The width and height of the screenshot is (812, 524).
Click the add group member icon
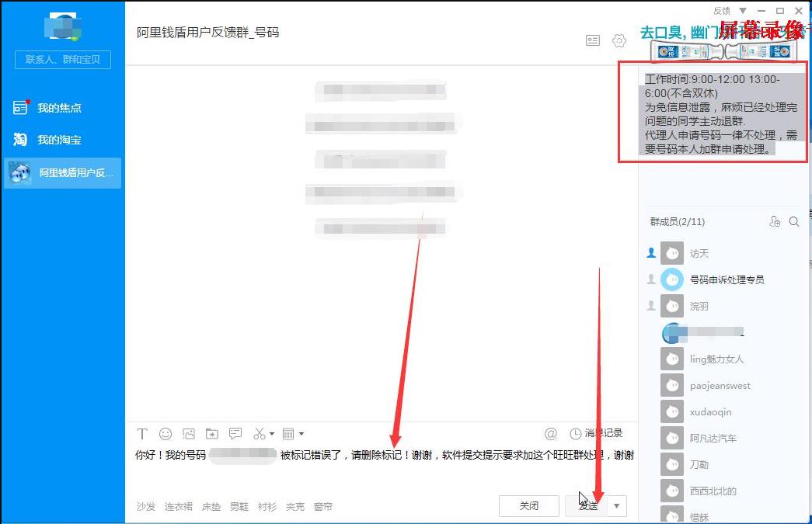click(774, 221)
